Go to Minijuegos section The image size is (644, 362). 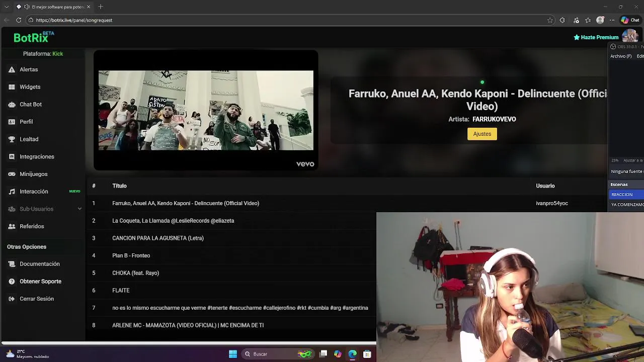[34, 174]
